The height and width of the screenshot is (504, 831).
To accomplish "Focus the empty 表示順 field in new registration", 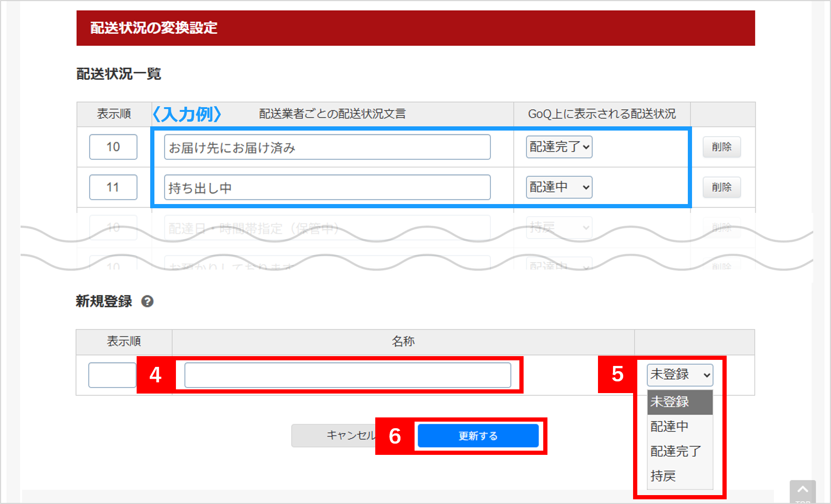I will [x=112, y=375].
